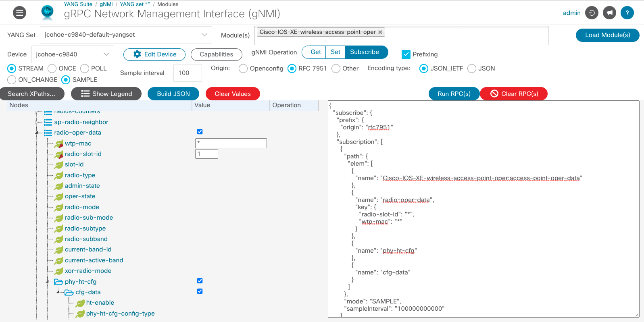644x322 pixels.
Task: Click the Capabilities button
Action: click(x=217, y=54)
